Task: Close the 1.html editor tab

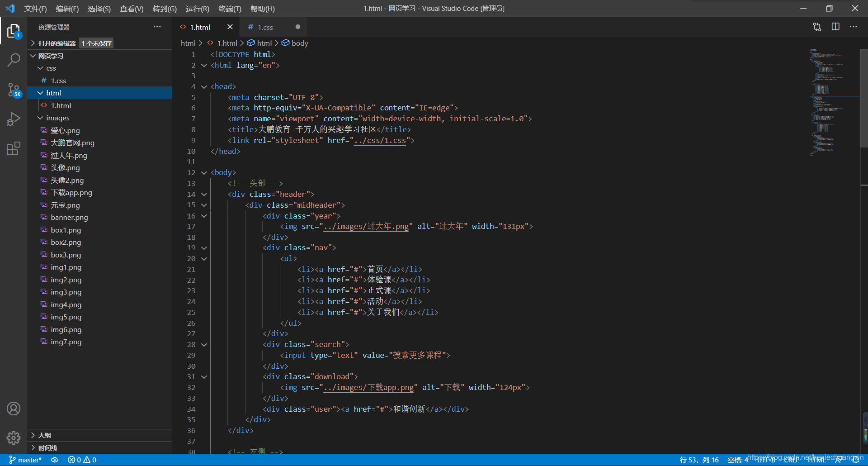Action: tap(230, 27)
